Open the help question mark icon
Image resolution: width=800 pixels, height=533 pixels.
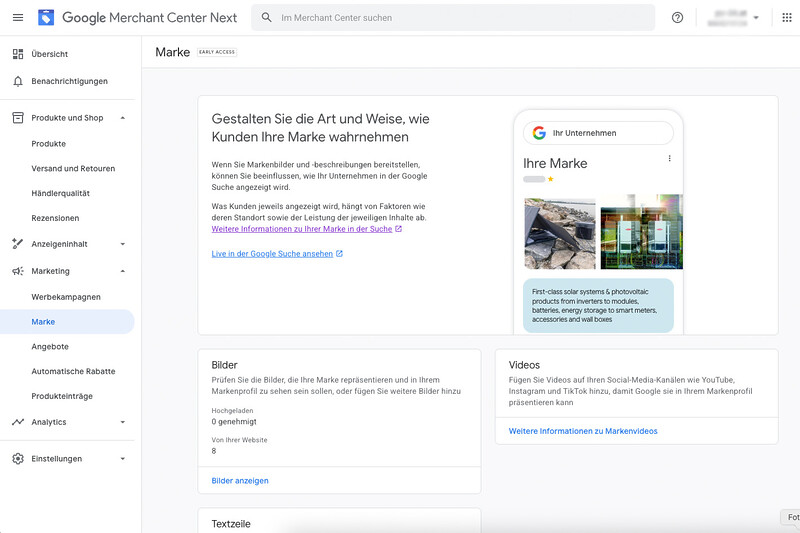[677, 18]
